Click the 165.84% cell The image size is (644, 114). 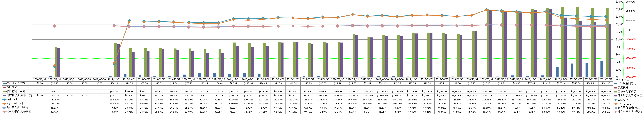tap(353, 99)
